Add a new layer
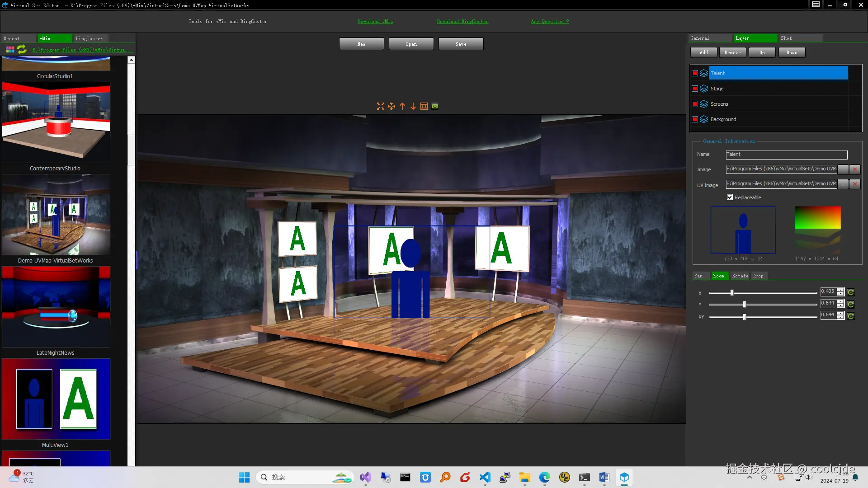This screenshot has width=868, height=488. 704,52
